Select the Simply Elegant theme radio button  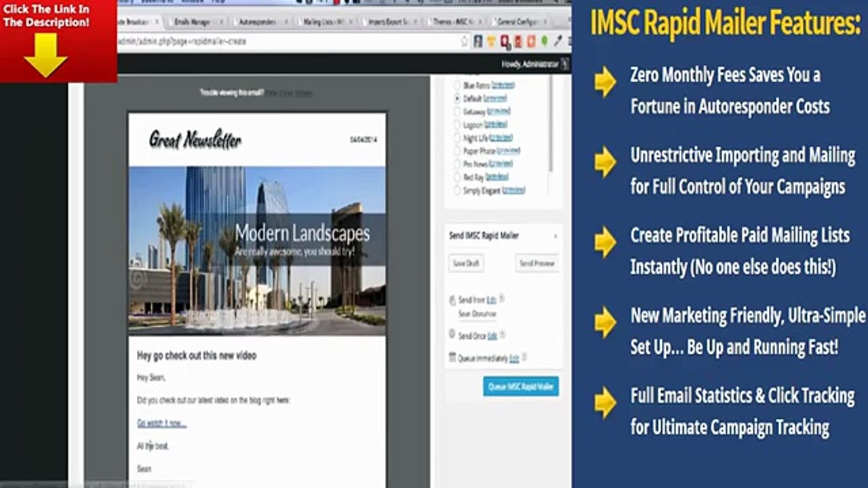coord(458,190)
